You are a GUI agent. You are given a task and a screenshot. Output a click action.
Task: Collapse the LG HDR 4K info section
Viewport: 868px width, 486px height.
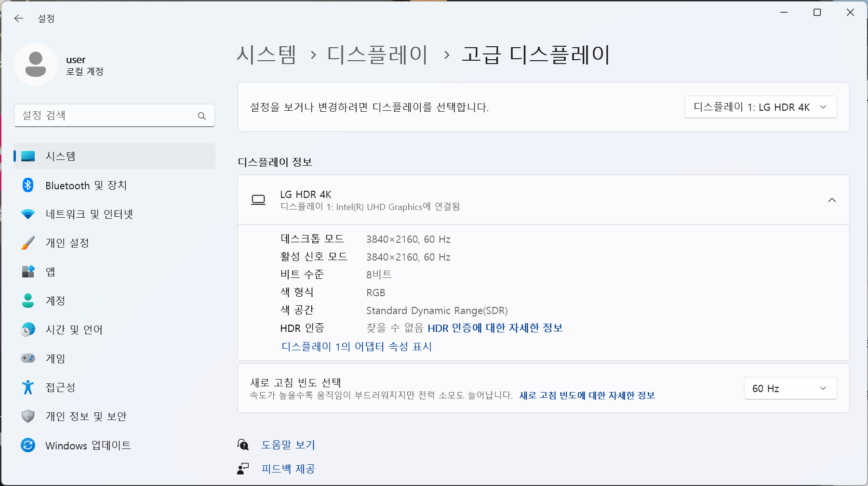(x=832, y=200)
